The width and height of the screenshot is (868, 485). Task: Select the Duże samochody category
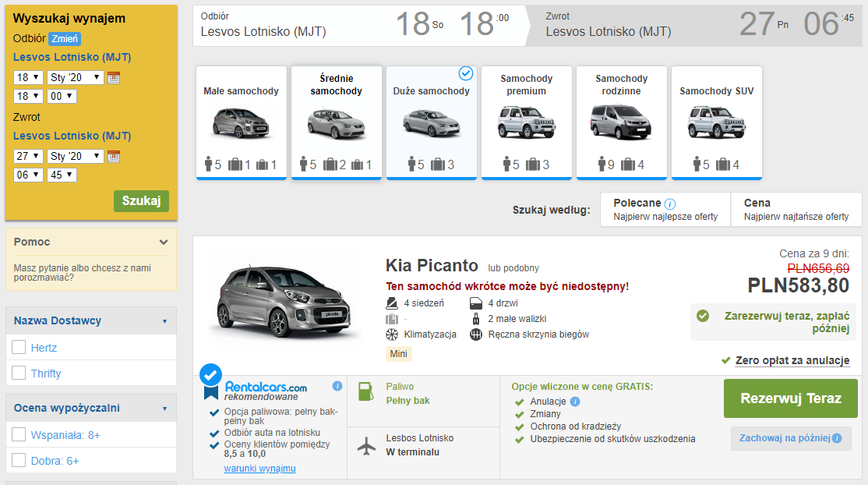pos(432,122)
